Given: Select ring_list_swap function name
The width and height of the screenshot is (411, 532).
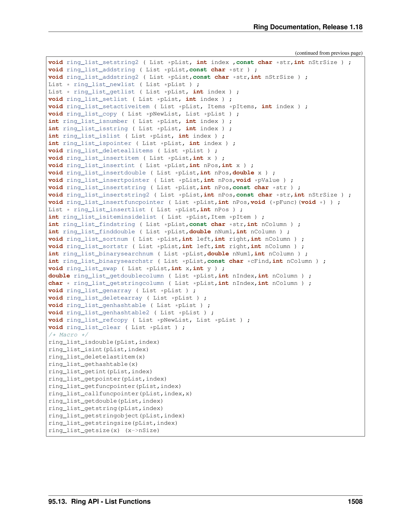Looking at the screenshot, I should click(x=92, y=268).
